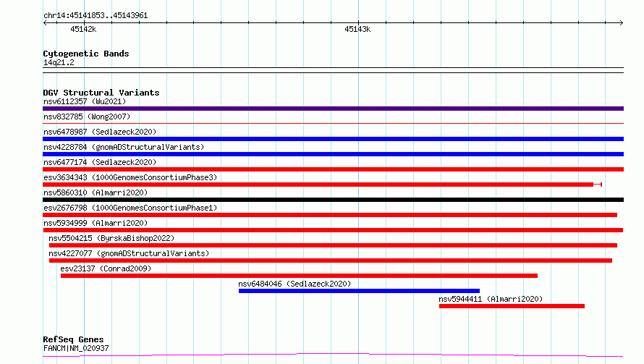The height and width of the screenshot is (364, 644).
Task: Click the 45142k ruler tick label
Action: [83, 29]
